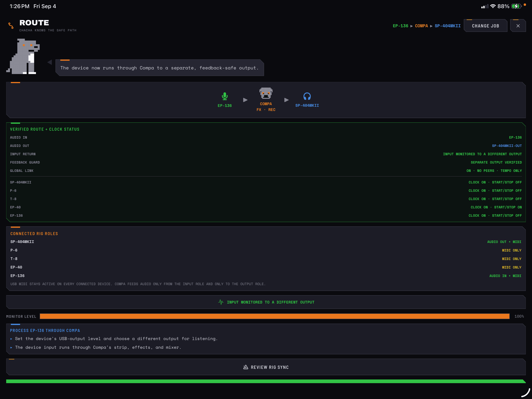Click the Audio In row value EP-136
Image resolution: width=532 pixels, height=399 pixels.
coord(515,137)
